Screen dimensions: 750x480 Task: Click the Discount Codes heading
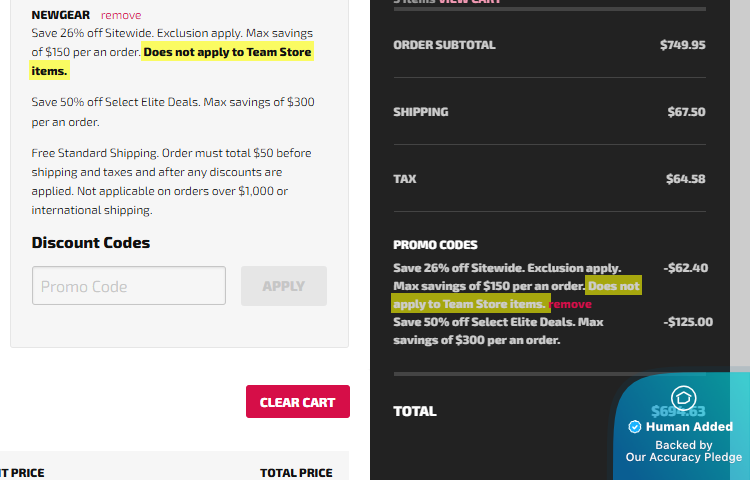coord(91,243)
